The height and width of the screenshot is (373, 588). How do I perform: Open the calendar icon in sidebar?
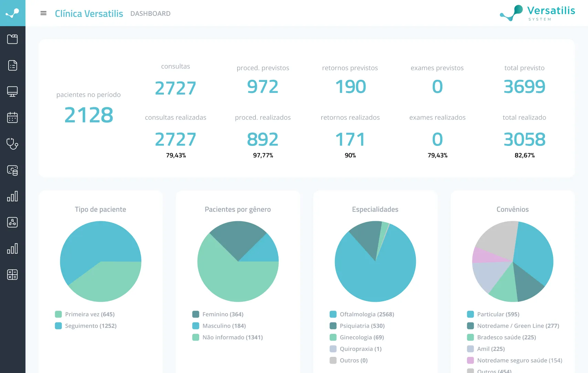[12, 118]
